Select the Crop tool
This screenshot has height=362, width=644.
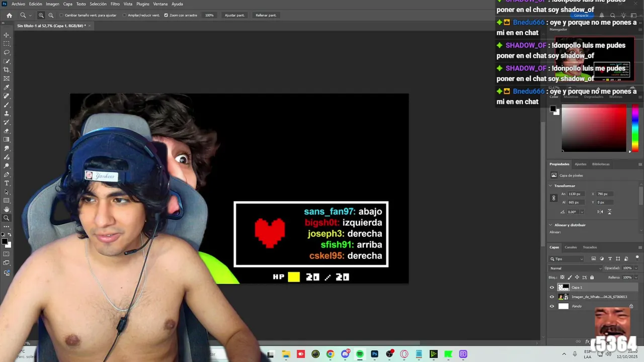coord(7,70)
